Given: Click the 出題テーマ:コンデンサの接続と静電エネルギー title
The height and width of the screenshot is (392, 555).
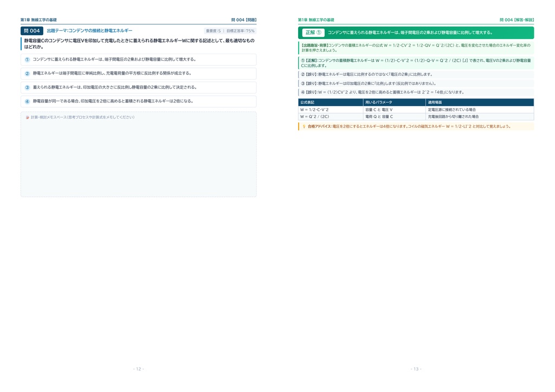Looking at the screenshot, I should coord(89,31).
